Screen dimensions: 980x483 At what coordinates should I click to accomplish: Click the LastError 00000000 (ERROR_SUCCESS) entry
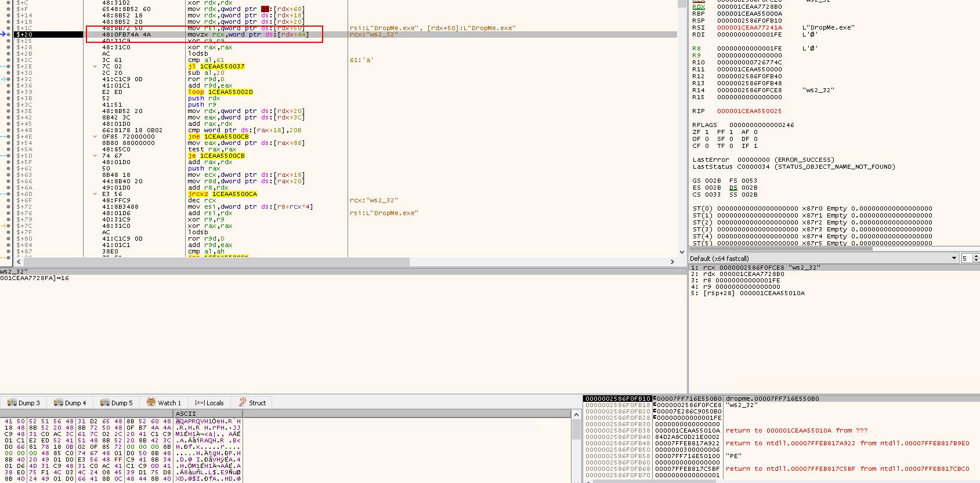764,160
